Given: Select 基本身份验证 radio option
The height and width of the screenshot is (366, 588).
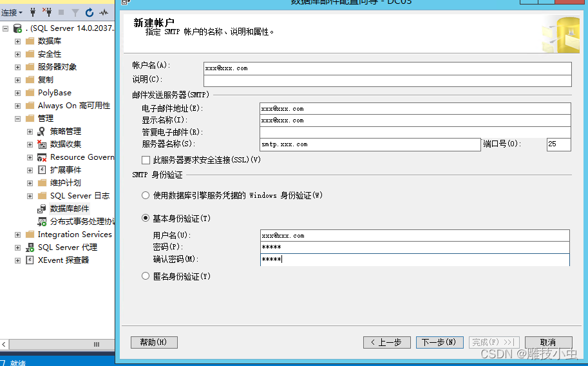Looking at the screenshot, I should [x=146, y=218].
